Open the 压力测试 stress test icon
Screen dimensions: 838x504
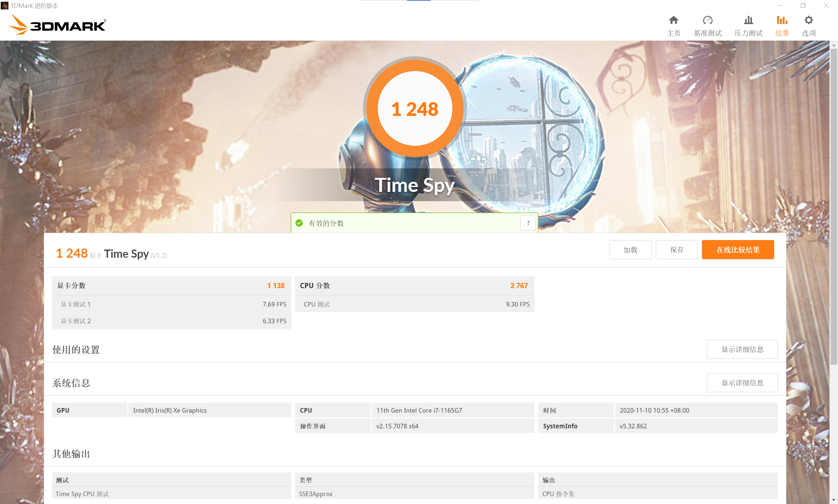pos(748,20)
